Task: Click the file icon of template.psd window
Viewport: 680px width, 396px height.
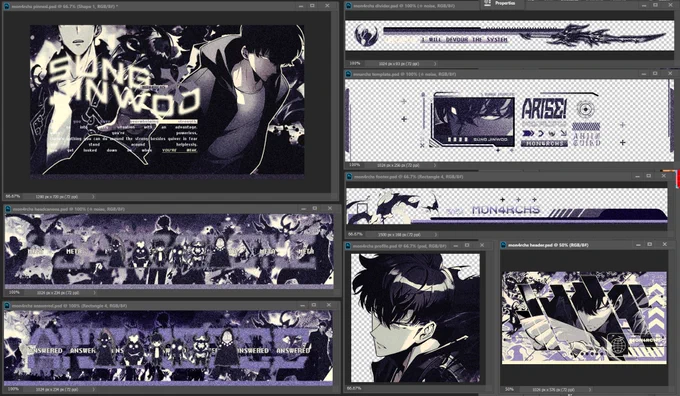Action: click(x=348, y=74)
